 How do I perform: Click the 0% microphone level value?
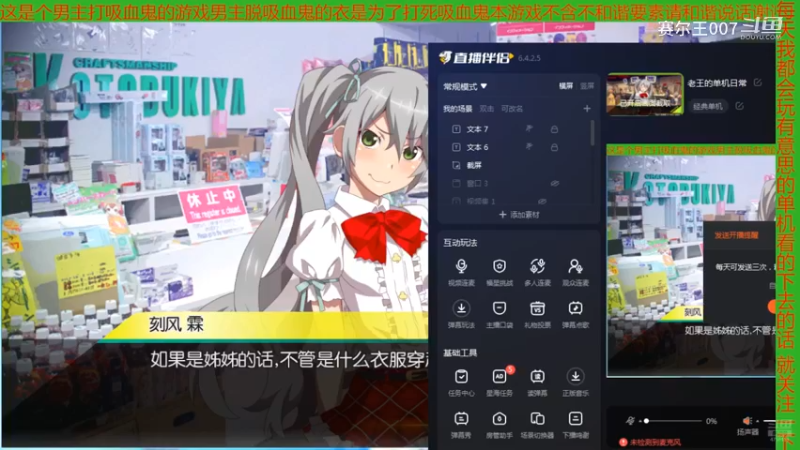click(711, 421)
